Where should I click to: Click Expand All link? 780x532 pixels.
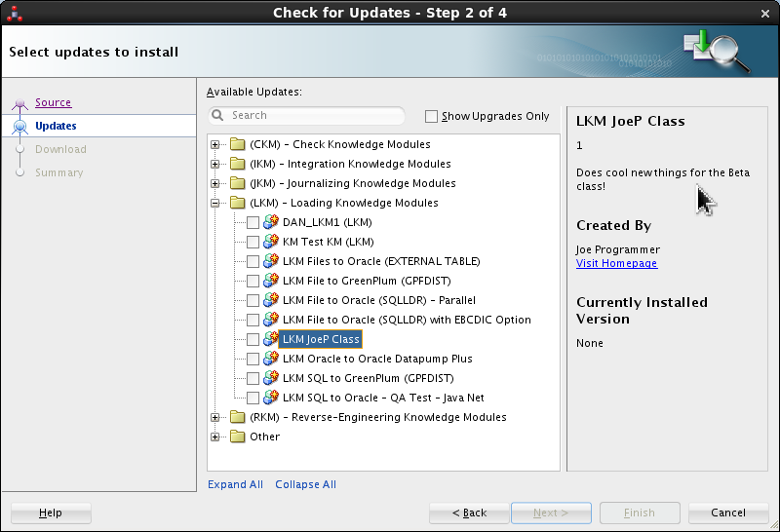pyautogui.click(x=235, y=484)
